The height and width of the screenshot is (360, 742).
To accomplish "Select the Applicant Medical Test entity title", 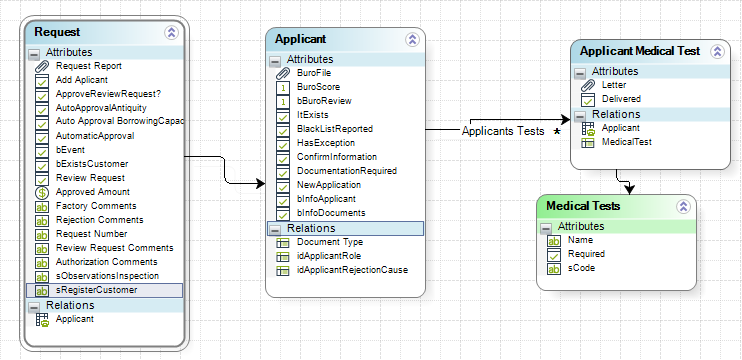I will pyautogui.click(x=640, y=51).
